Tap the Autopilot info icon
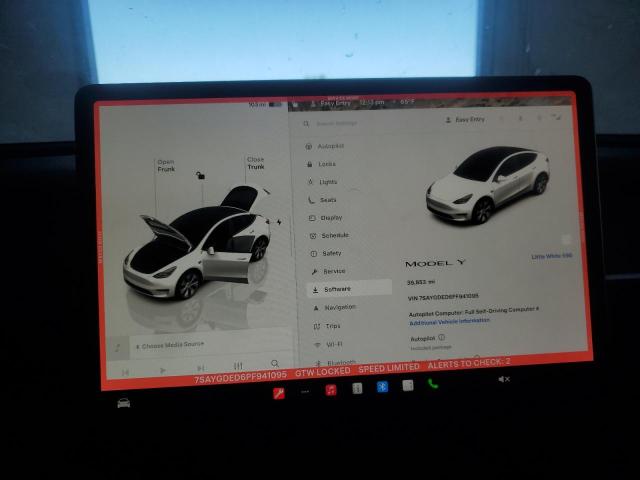640x480 pixels. pos(442,338)
